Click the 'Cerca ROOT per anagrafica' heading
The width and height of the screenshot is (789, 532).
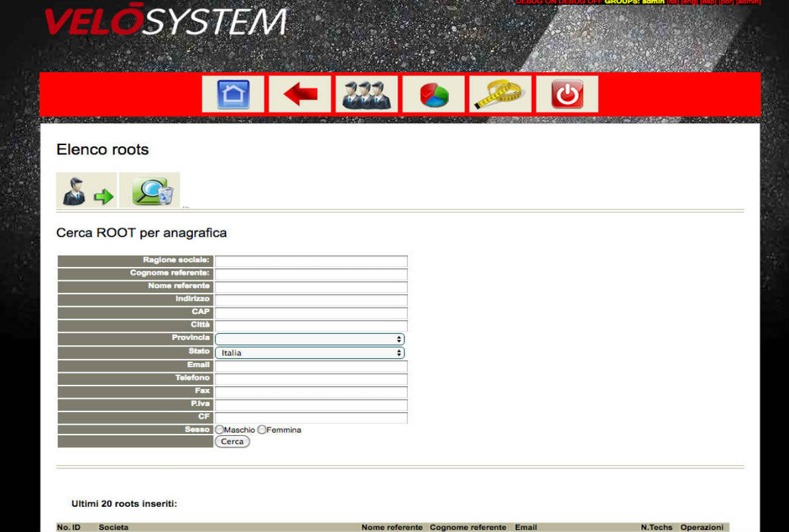tap(141, 233)
